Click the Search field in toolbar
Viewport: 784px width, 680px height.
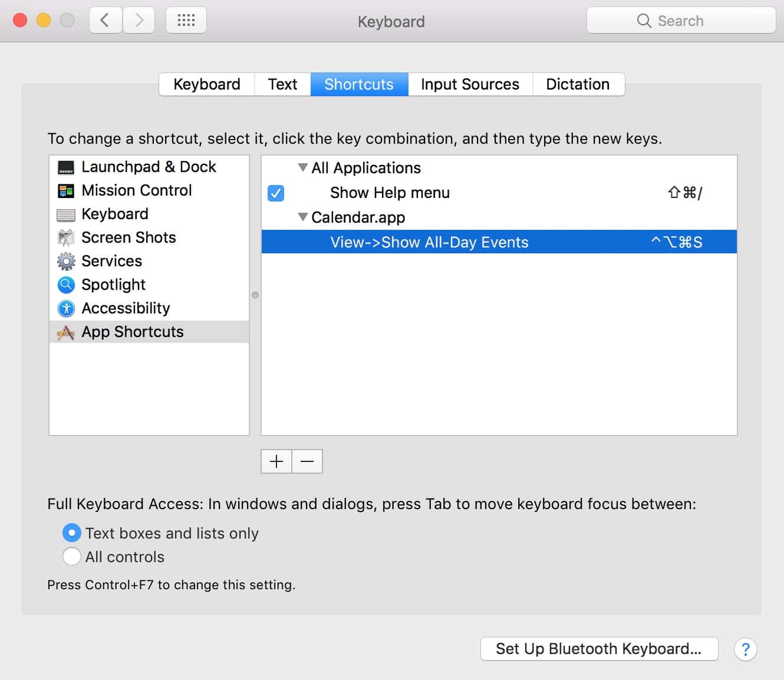tap(681, 21)
